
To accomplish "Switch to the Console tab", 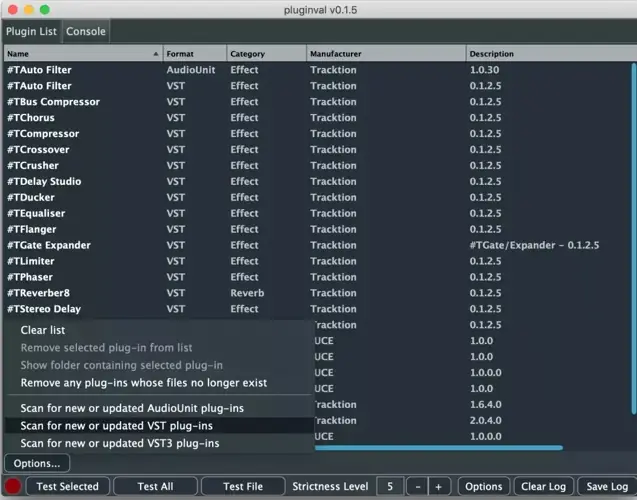I will 86,31.
